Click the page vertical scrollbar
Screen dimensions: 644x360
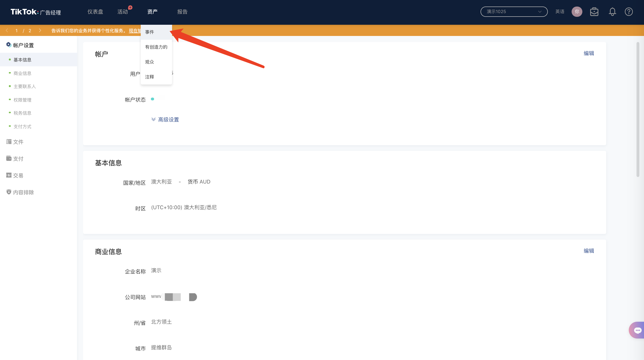coord(638,110)
